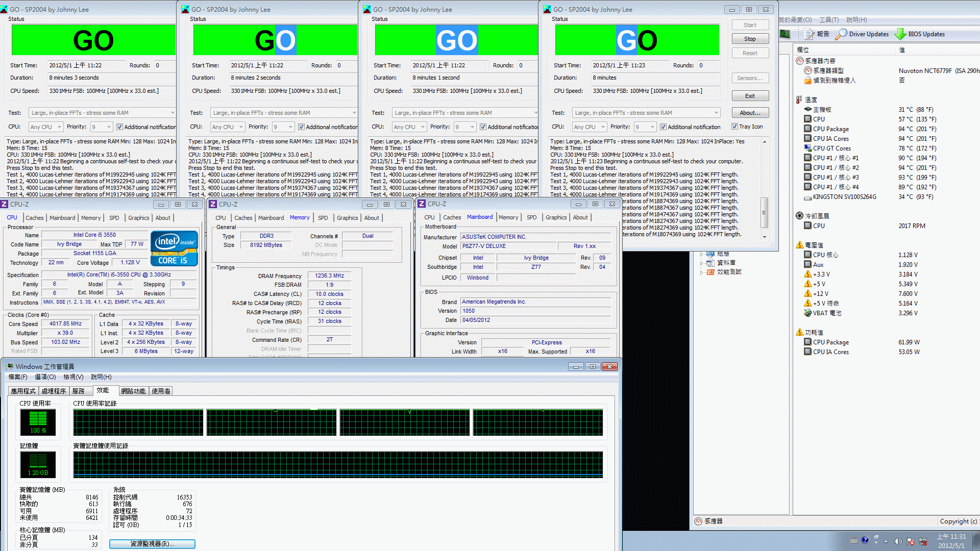Click the fan icon beside 冷卻風扇
The height and width of the screenshot is (551, 980).
[800, 216]
